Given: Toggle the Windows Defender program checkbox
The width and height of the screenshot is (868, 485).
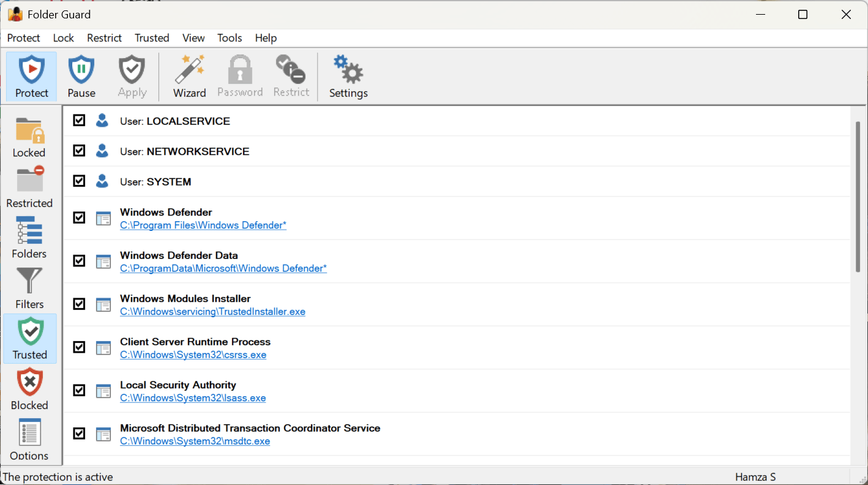Looking at the screenshot, I should [79, 217].
